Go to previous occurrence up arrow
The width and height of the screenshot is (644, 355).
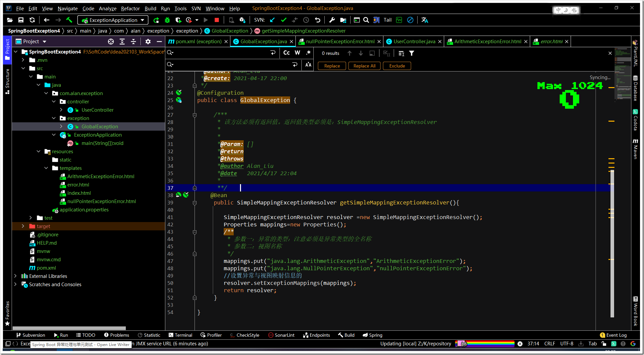(350, 53)
